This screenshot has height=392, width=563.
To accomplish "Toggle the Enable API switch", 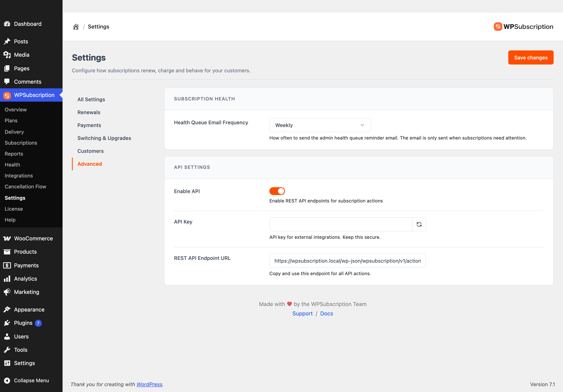I will pyautogui.click(x=277, y=191).
